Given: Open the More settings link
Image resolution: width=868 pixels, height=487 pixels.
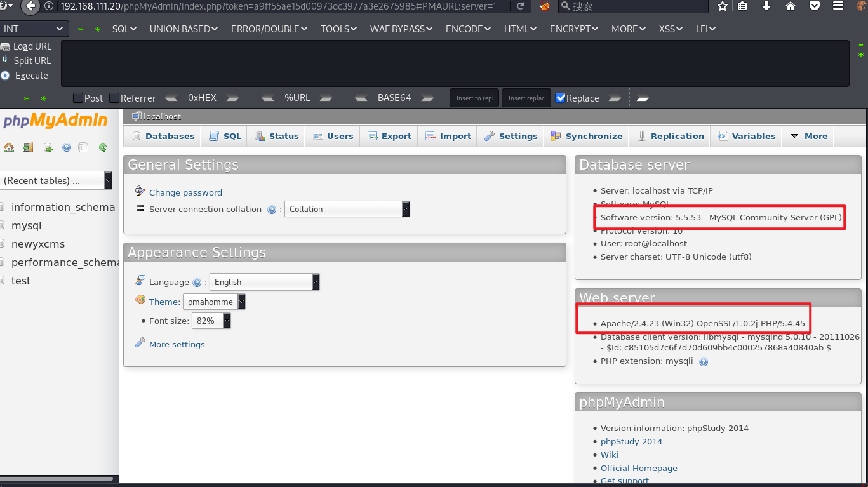Looking at the screenshot, I should coord(177,344).
